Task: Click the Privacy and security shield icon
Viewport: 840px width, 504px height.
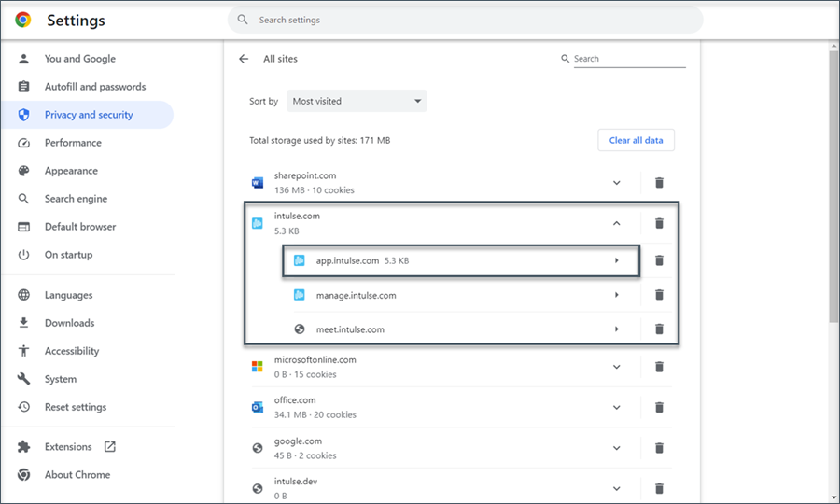Action: point(23,115)
